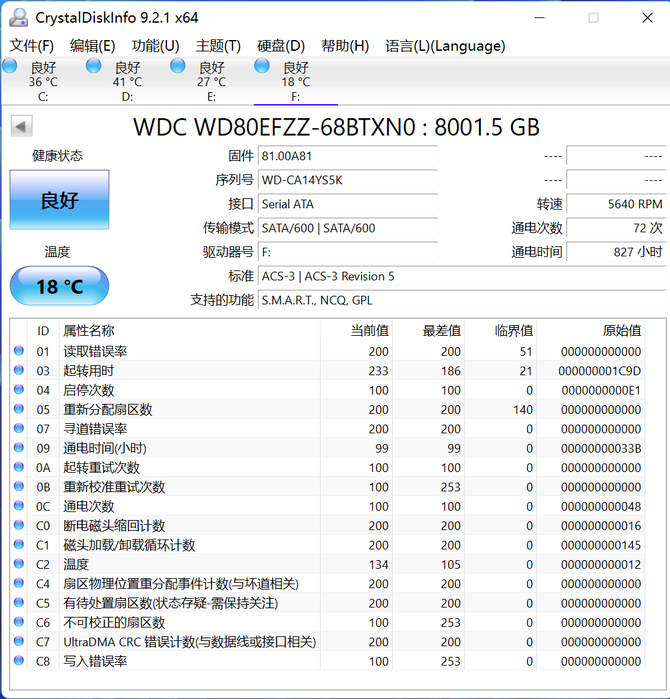This screenshot has height=699, width=670.
Task: Click status dot for 07 寻道错误率
Action: click(x=19, y=428)
